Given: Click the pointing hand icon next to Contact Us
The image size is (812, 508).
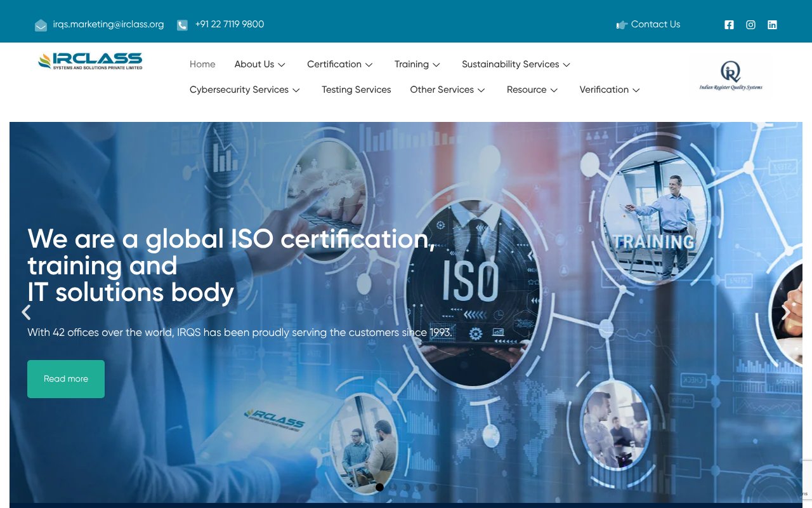Looking at the screenshot, I should (622, 25).
